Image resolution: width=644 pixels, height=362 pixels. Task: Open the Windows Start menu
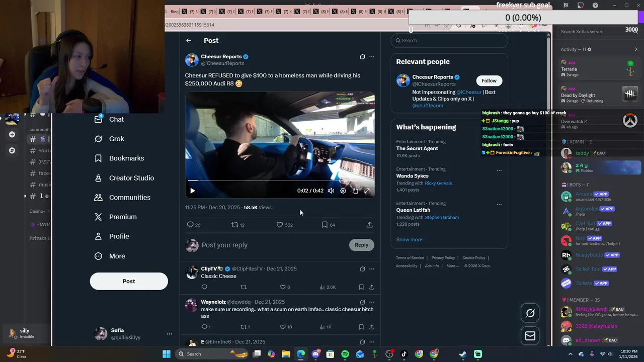167,354
